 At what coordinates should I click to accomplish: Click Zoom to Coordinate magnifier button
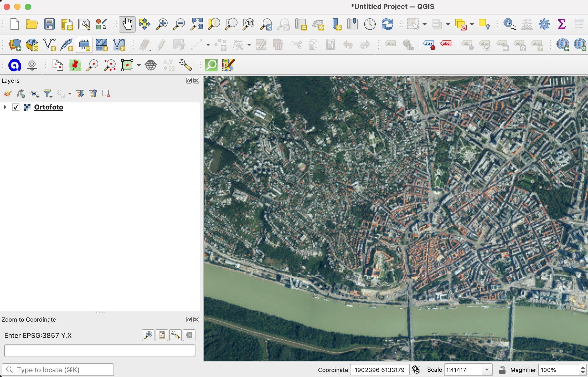pyautogui.click(x=148, y=335)
